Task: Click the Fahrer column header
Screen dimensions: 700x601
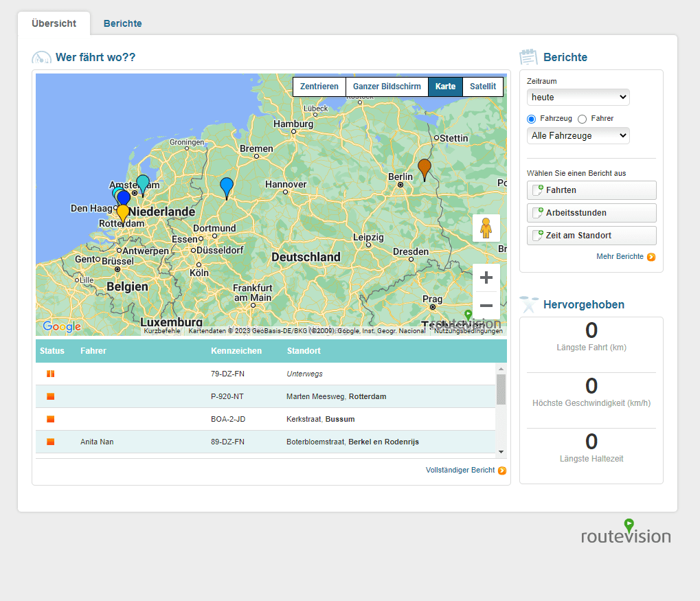Action: pyautogui.click(x=93, y=351)
